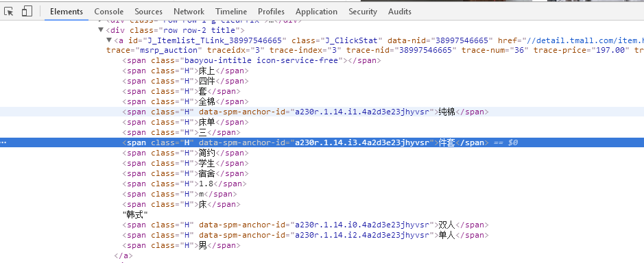
Task: Select the baoyou-intitle icon-service-free span
Action: click(251, 61)
